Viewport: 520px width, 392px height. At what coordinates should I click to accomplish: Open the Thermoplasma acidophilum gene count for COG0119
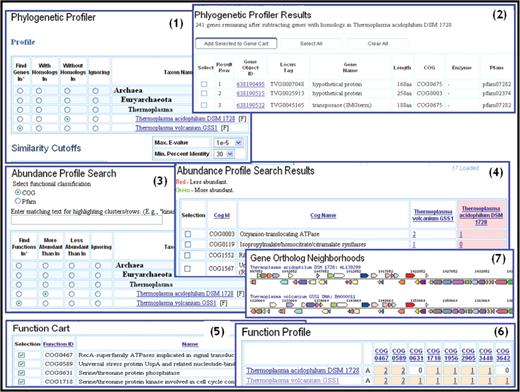point(461,244)
